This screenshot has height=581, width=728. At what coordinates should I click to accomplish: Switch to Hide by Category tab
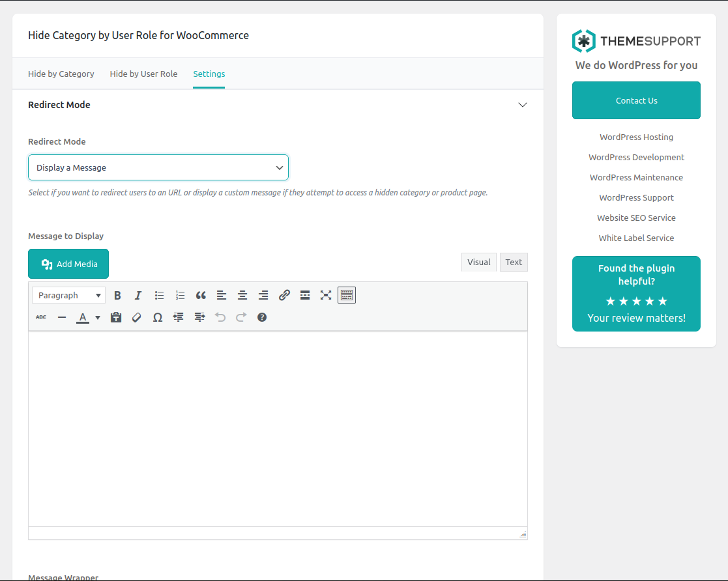pyautogui.click(x=61, y=74)
